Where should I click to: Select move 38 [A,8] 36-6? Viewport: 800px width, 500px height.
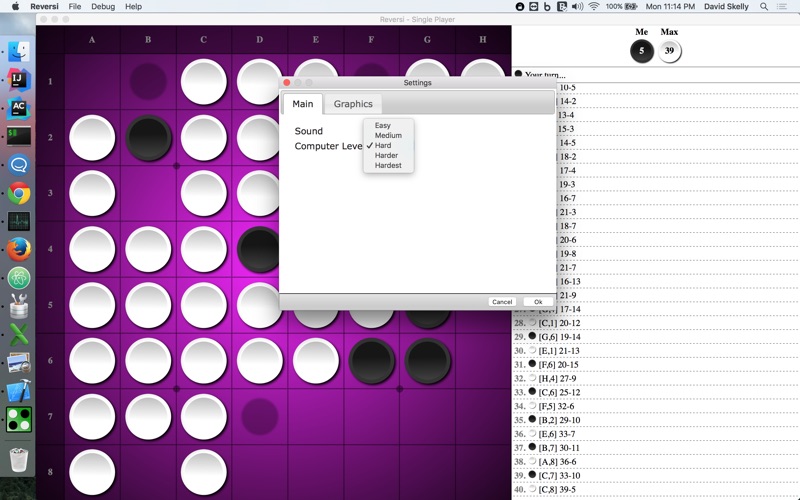(656, 462)
